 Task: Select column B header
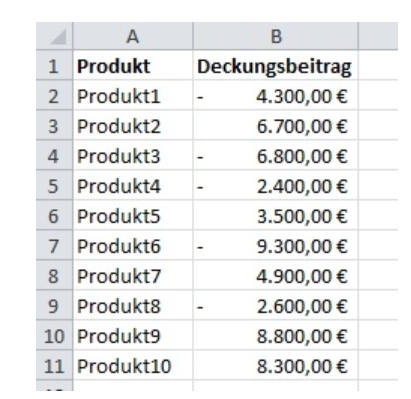pos(276,36)
